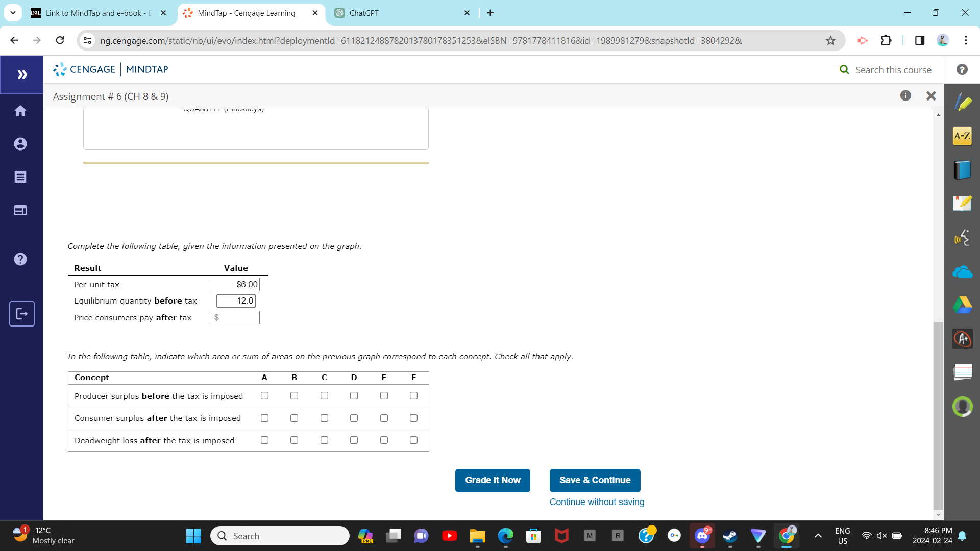Open the e-book reader icon
The height and width of the screenshot is (551, 980).
[962, 170]
